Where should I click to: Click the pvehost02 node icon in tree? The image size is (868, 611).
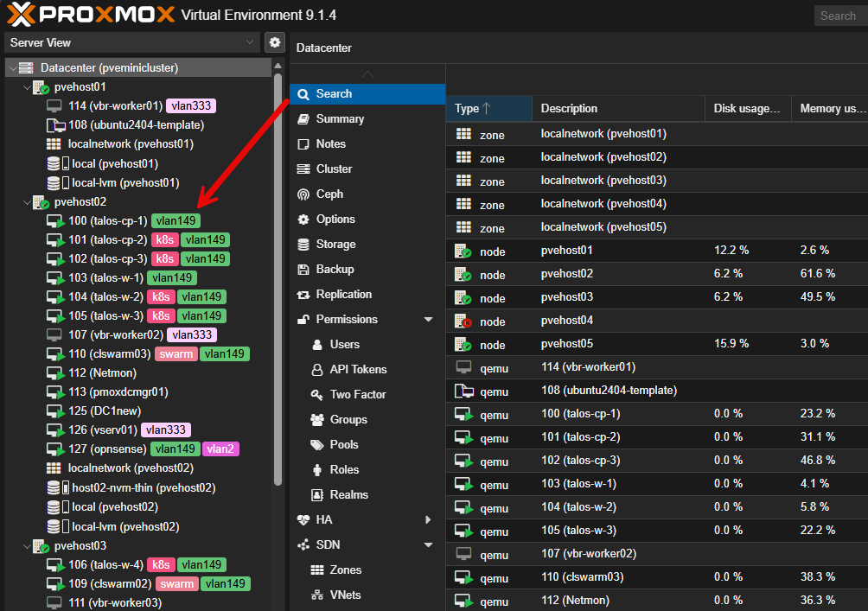click(x=41, y=202)
